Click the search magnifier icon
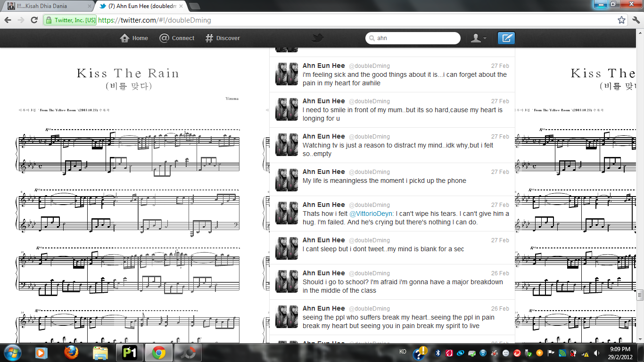 [372, 38]
